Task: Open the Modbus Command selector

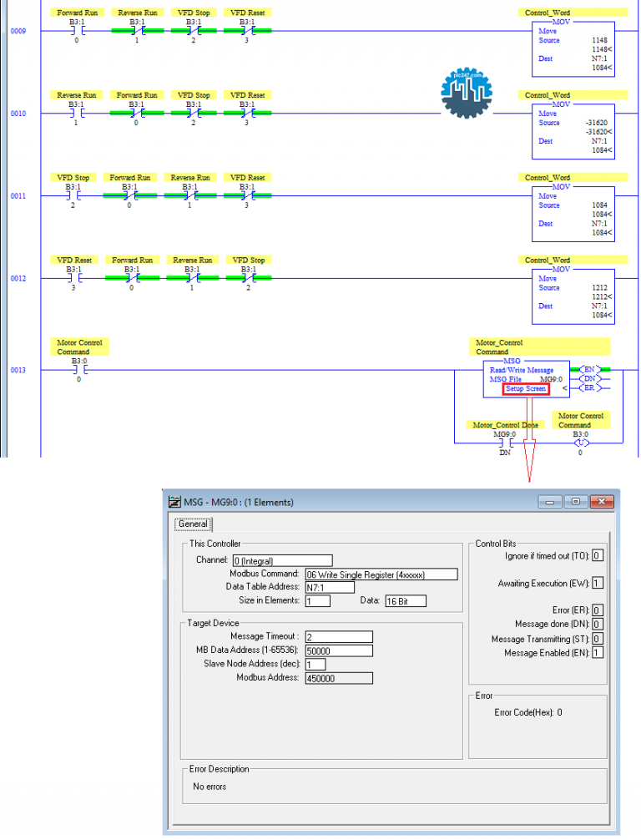Action: tap(381, 574)
